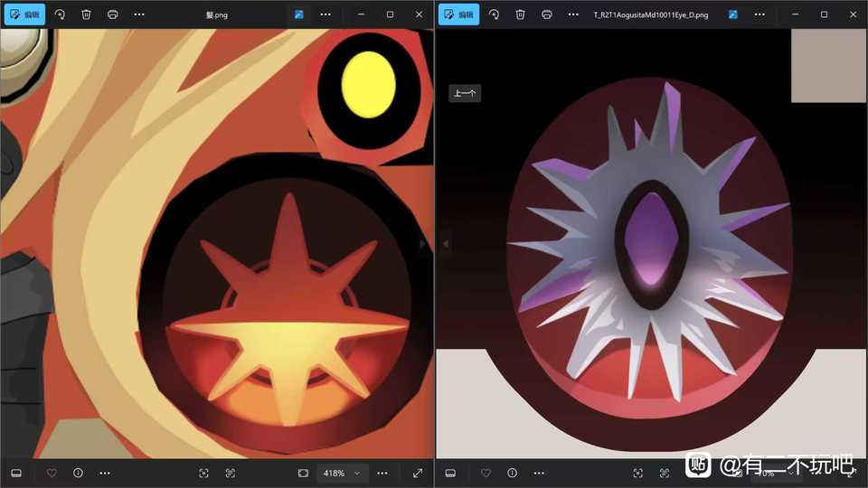868x488 pixels.
Task: Favorite the Eye_D.png image with the heart
Action: [486, 473]
